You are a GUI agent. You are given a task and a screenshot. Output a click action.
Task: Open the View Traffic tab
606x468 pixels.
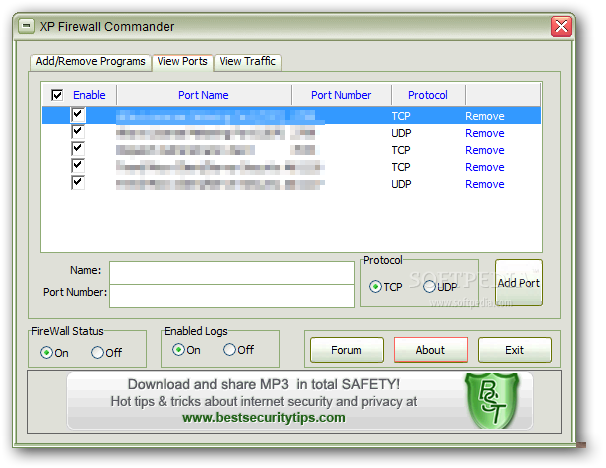point(247,61)
